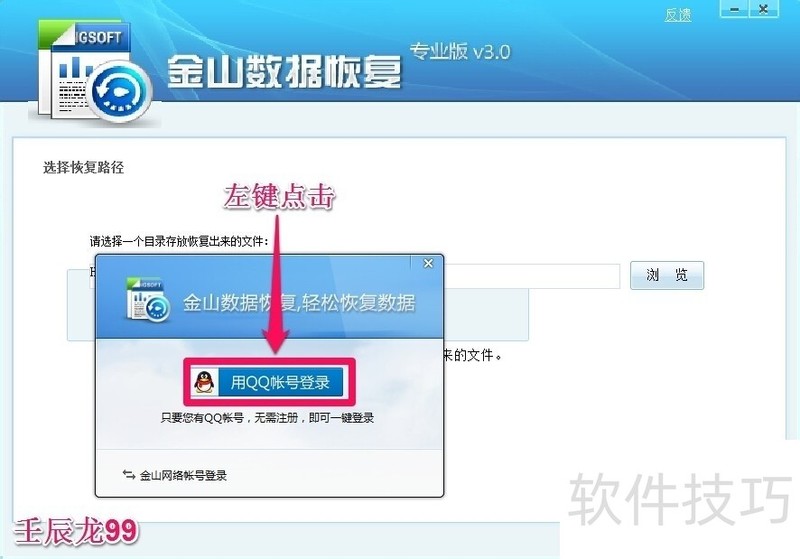Log in with 用QQ帐号登录 button
This screenshot has width=800, height=559.
pos(268,382)
